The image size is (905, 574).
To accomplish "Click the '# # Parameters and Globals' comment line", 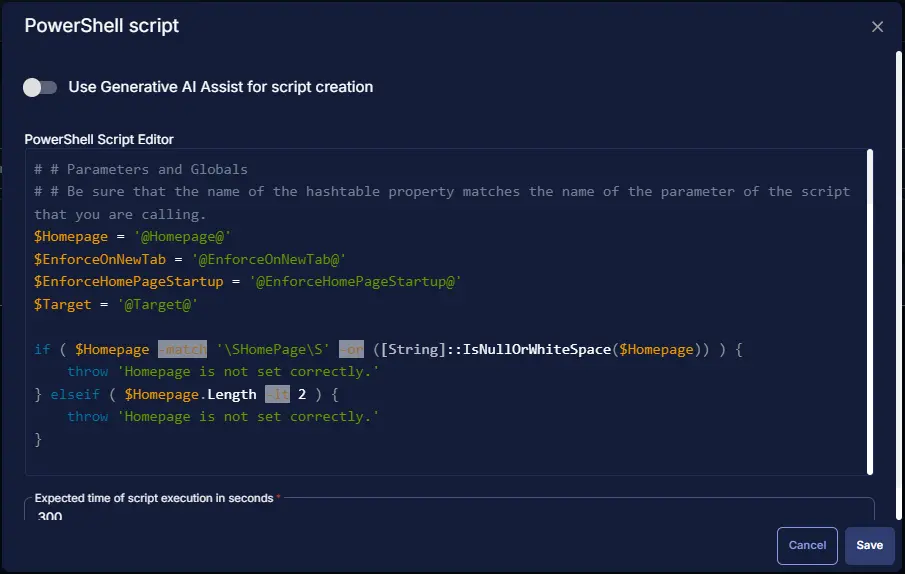I will pyautogui.click(x=140, y=169).
